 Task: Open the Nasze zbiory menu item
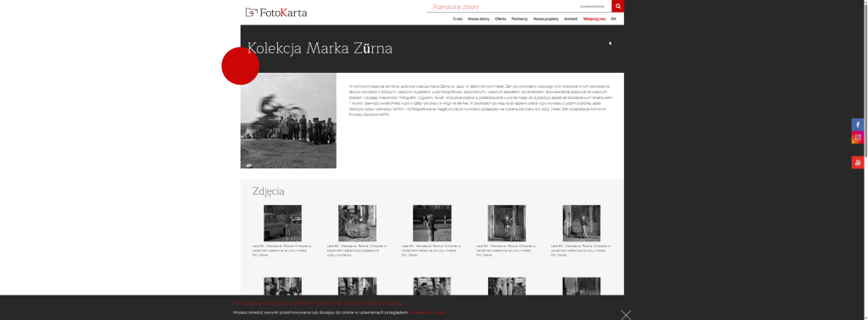pos(478,19)
